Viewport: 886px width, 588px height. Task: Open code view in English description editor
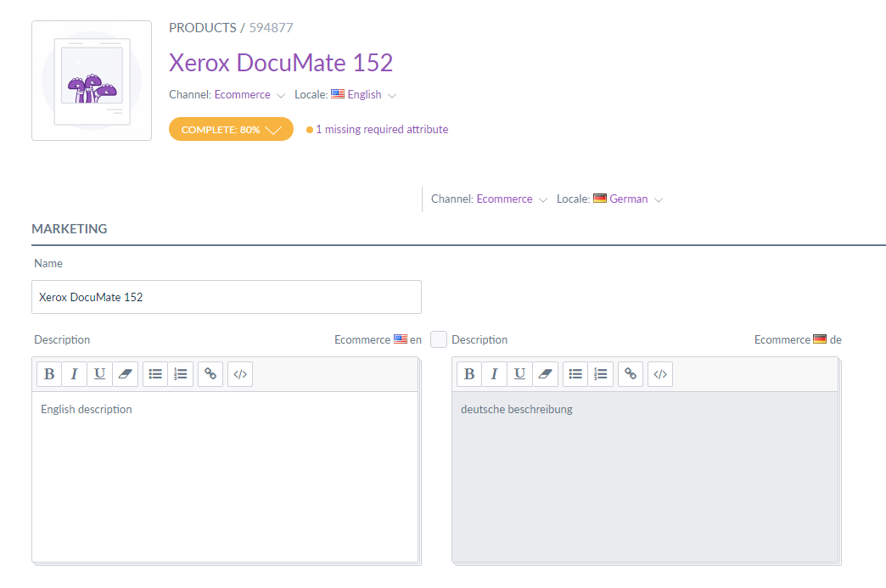tap(240, 374)
